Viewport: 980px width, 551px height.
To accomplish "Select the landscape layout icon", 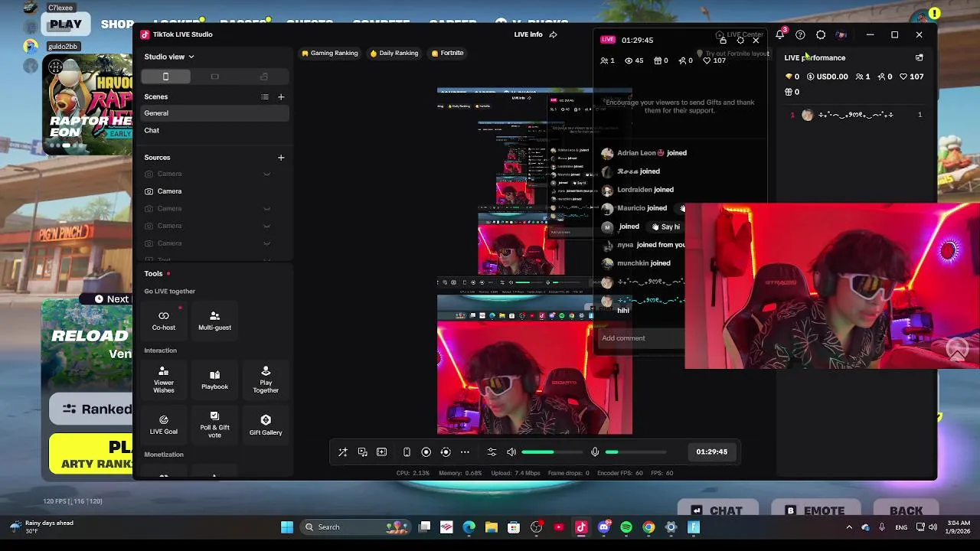I will point(214,77).
